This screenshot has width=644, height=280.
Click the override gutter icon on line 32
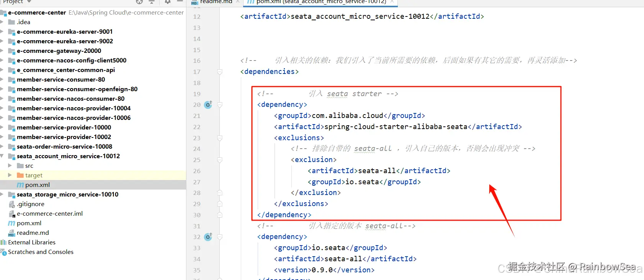pos(208,237)
